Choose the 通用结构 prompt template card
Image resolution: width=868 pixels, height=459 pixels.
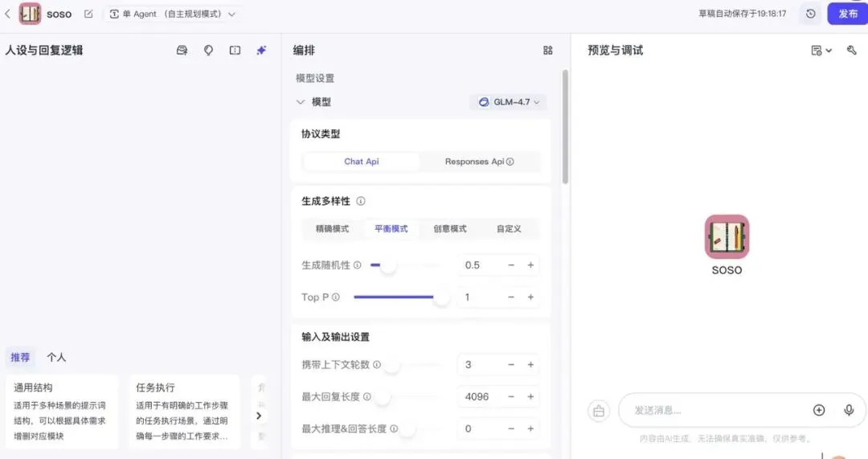[62, 412]
